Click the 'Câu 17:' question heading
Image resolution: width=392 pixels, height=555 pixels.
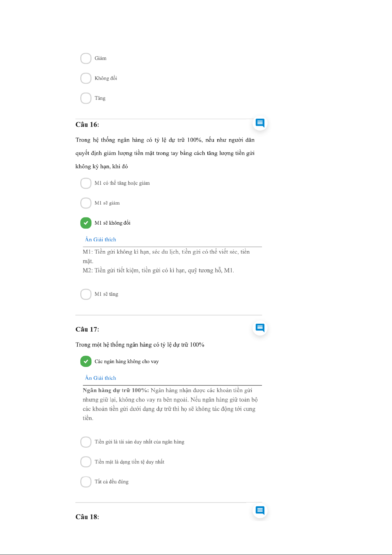[x=87, y=329]
